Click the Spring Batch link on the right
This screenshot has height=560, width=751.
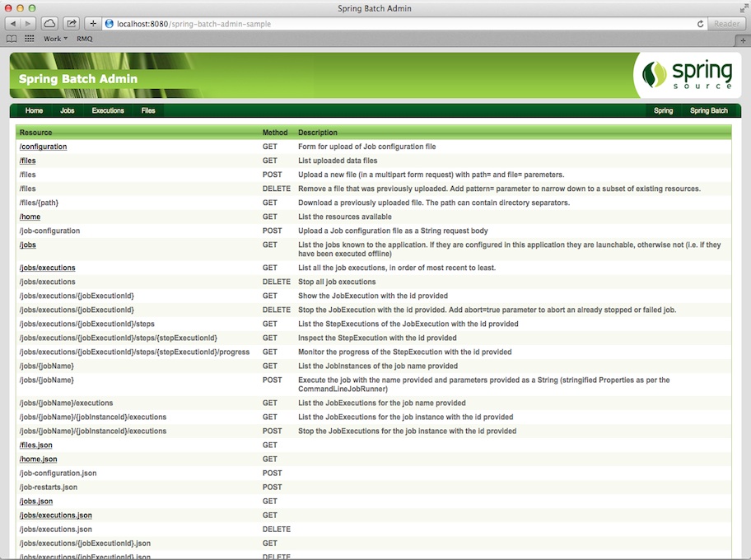[708, 110]
